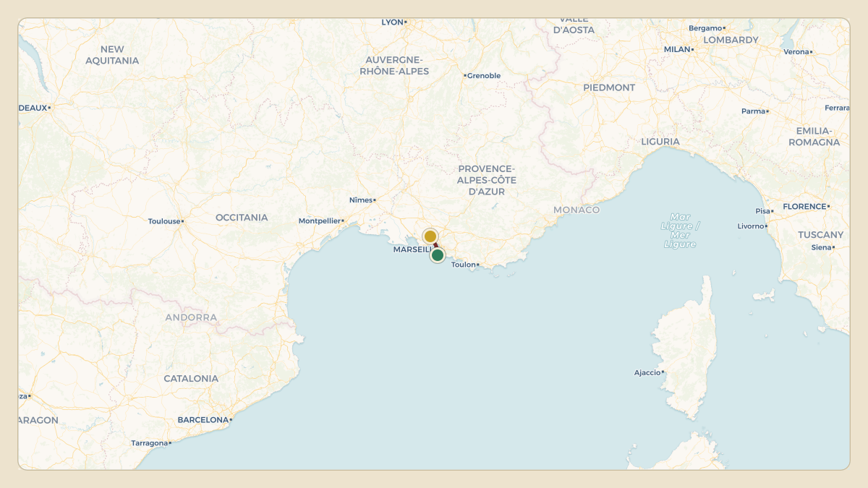The image size is (868, 488).
Task: Click the Grenoble city dot
Action: tap(464, 75)
